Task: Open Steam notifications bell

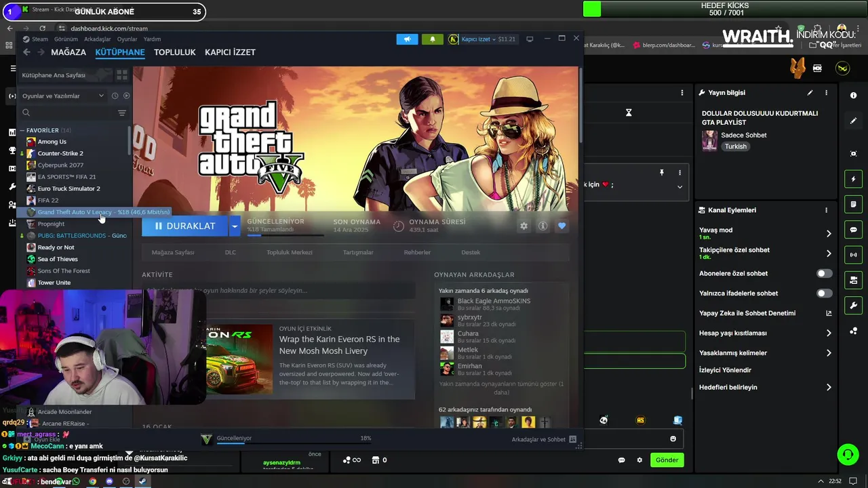Action: (433, 39)
